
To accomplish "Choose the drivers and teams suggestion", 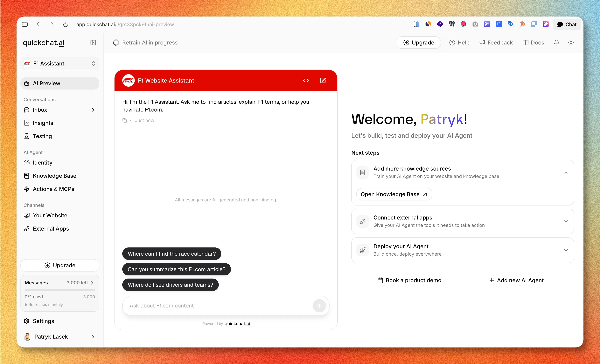I will [x=171, y=285].
